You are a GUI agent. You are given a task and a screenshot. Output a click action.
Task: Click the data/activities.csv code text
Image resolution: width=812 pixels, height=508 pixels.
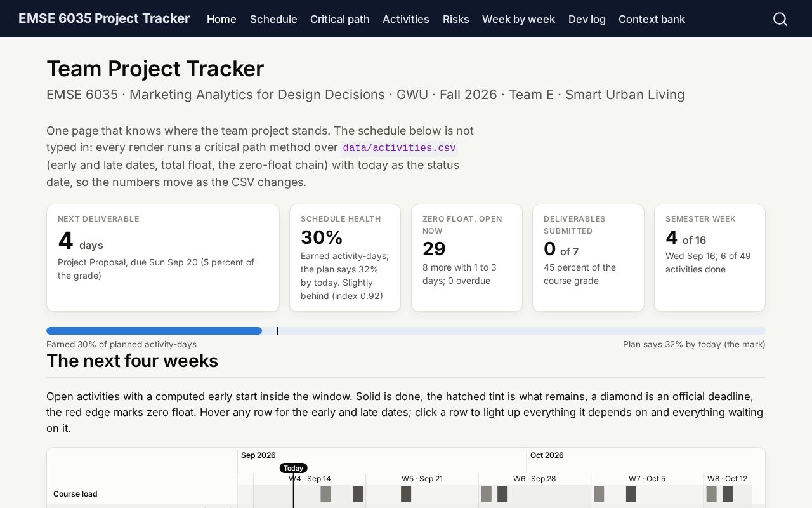click(x=399, y=148)
